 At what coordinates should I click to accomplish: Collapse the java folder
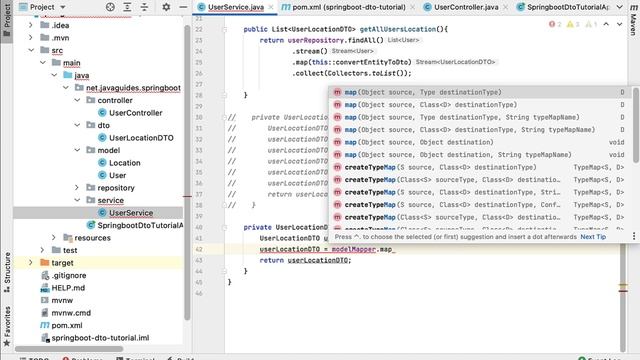(54, 75)
